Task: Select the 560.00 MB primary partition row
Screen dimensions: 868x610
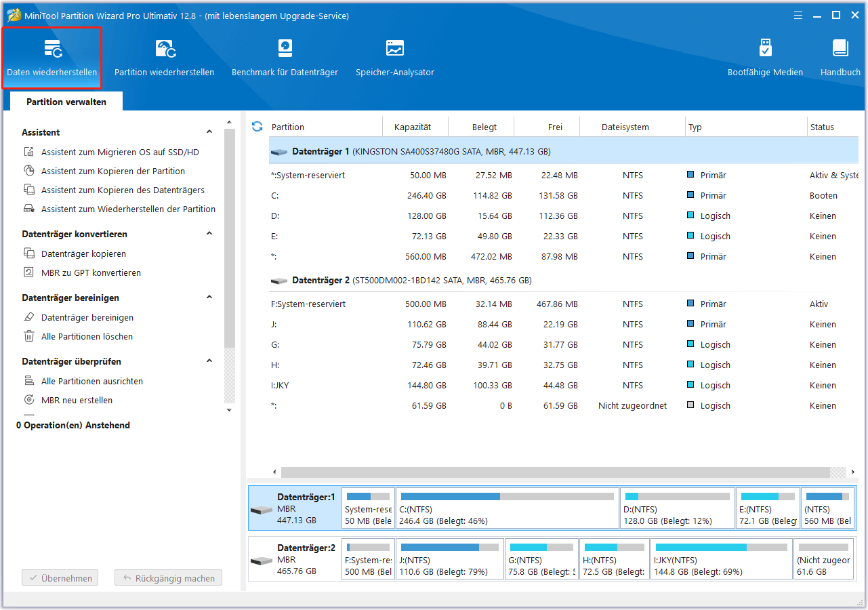Action: tap(563, 257)
